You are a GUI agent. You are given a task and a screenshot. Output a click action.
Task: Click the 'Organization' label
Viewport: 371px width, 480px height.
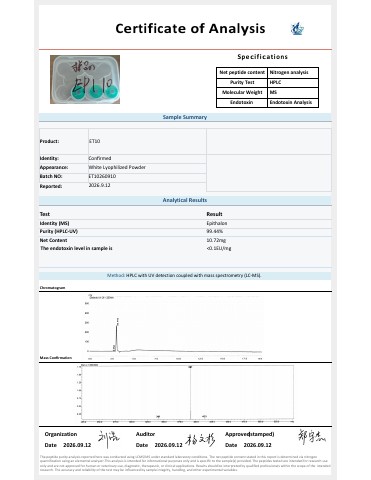(61, 434)
